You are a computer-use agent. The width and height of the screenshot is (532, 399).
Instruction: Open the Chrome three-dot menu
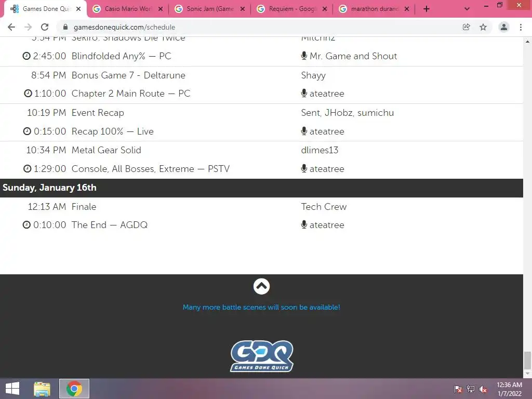click(521, 27)
